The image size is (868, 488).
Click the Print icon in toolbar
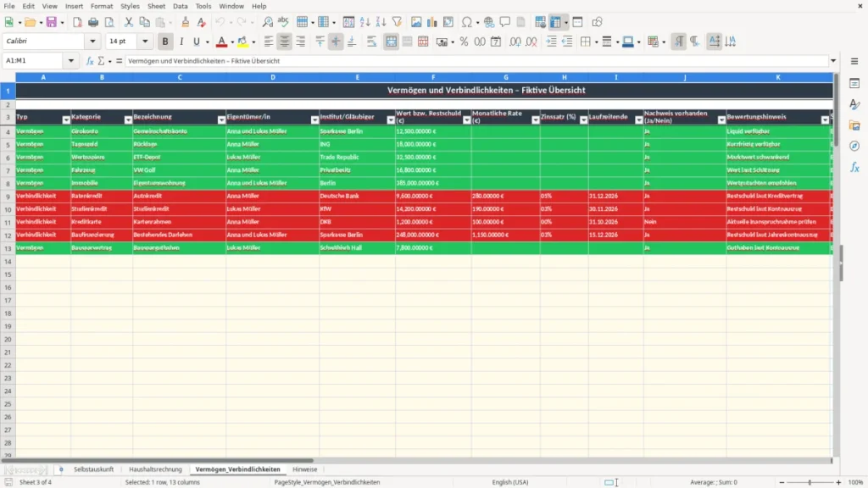93,22
